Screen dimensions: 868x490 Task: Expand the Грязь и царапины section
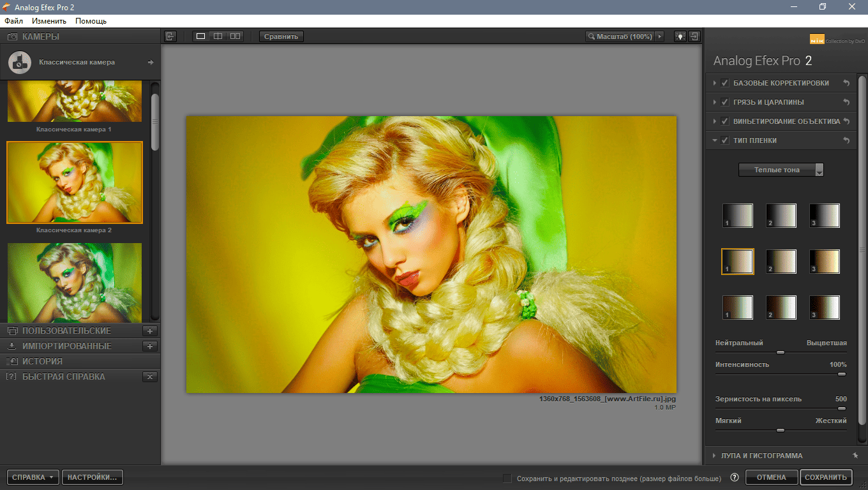coord(714,102)
